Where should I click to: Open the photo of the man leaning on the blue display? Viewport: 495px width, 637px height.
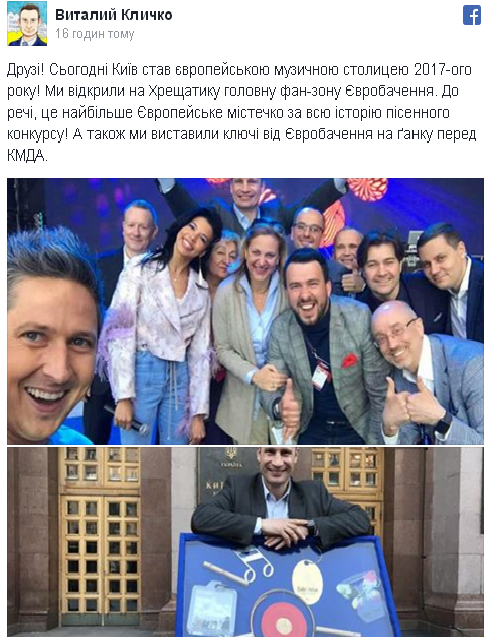coord(245,542)
